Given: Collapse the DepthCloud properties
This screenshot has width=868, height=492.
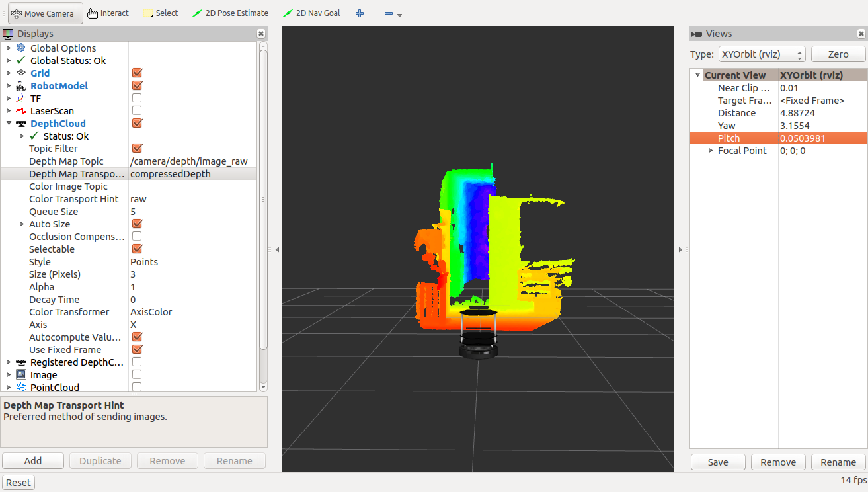Looking at the screenshot, I should [8, 123].
